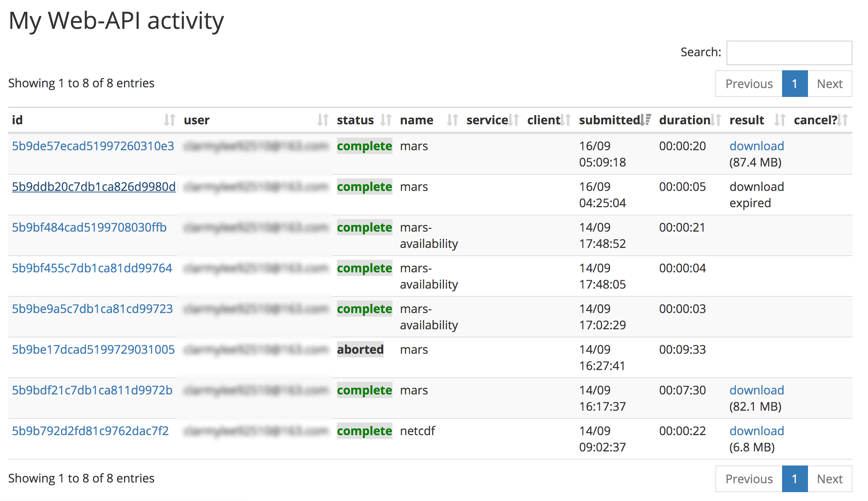Click the submitted column header text
Viewport: 868px width, 501px height.
tap(610, 120)
